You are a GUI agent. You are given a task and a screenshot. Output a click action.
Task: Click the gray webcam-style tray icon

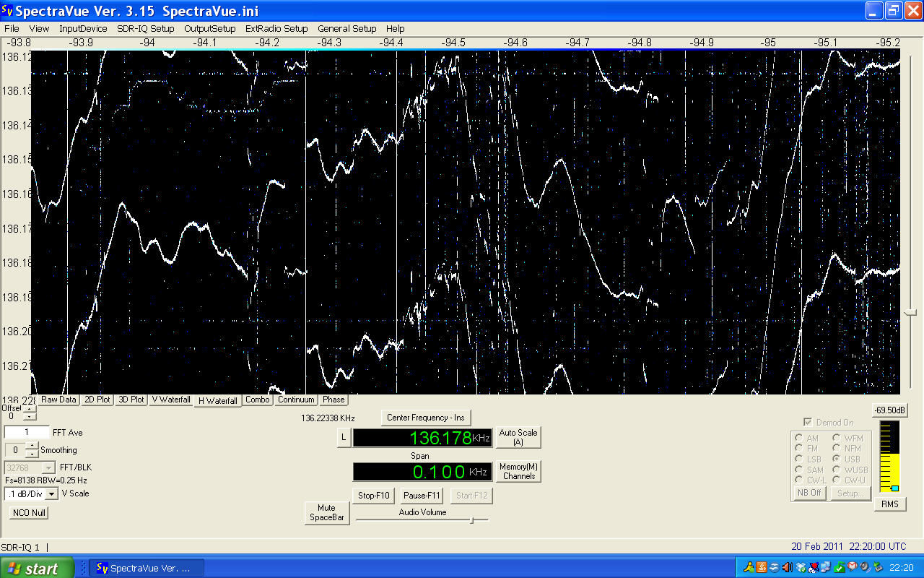click(865, 568)
